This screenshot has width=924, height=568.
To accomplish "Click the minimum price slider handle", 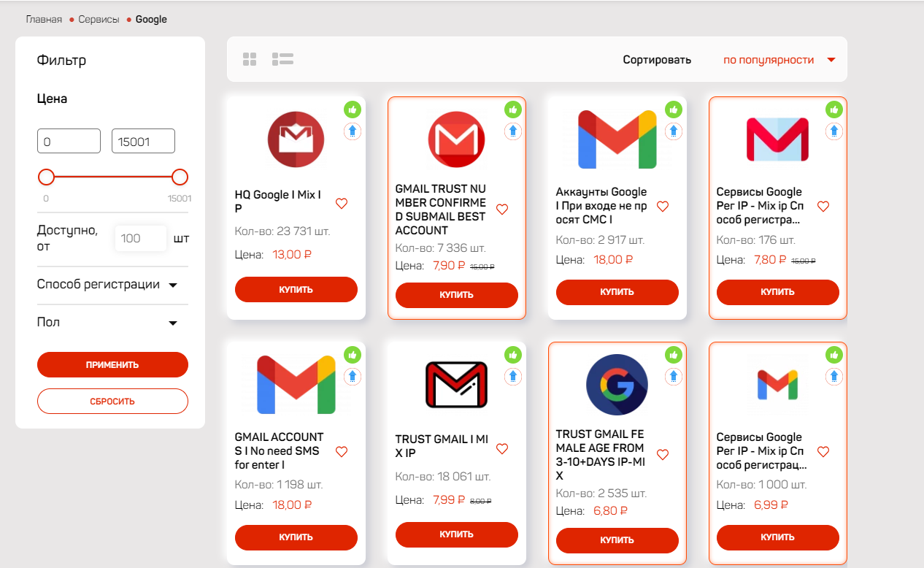I will tap(46, 177).
